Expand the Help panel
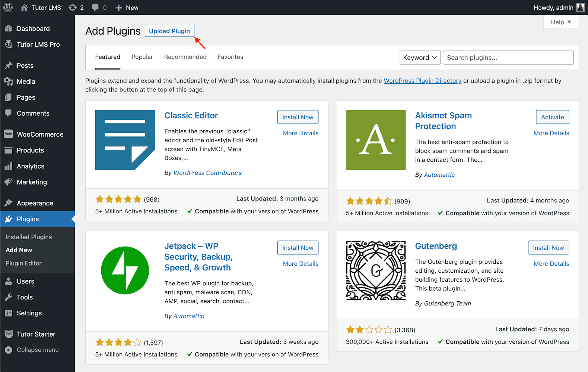The width and height of the screenshot is (588, 372). pyautogui.click(x=561, y=22)
